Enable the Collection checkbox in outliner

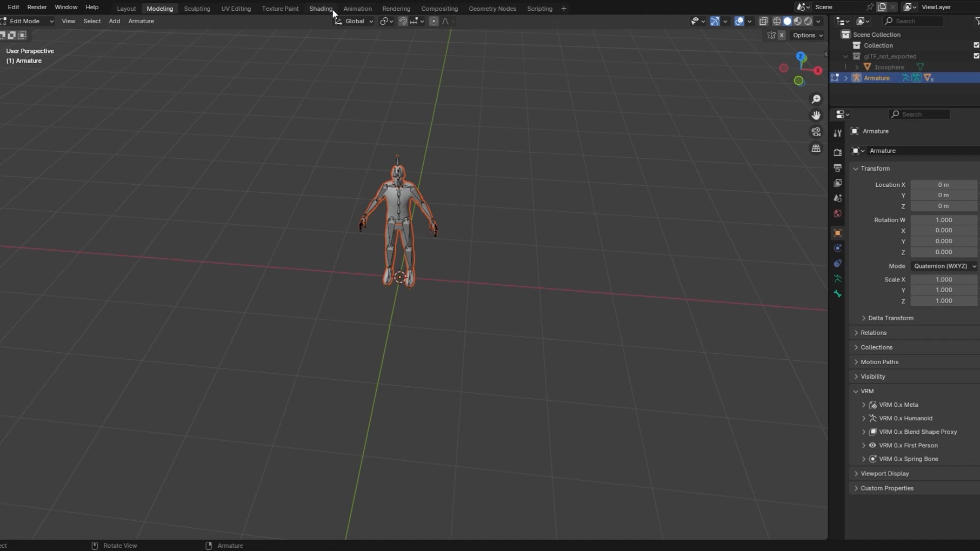(x=976, y=45)
